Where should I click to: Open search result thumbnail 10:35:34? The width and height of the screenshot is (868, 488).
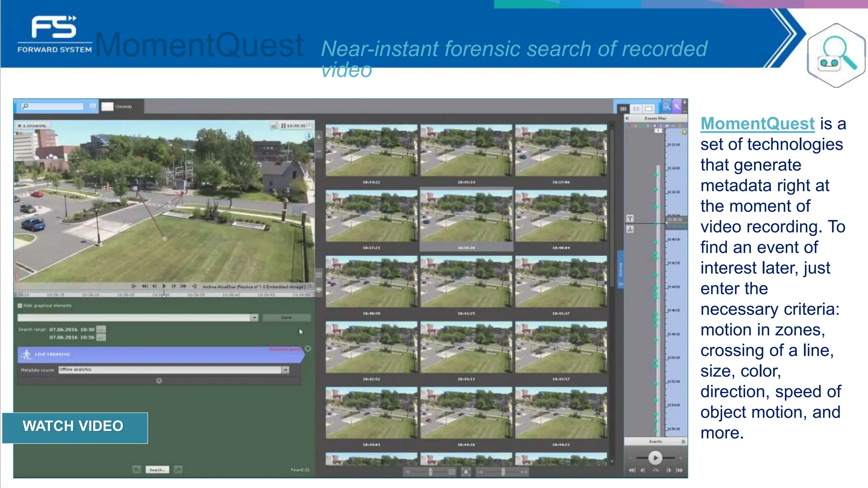[466, 150]
